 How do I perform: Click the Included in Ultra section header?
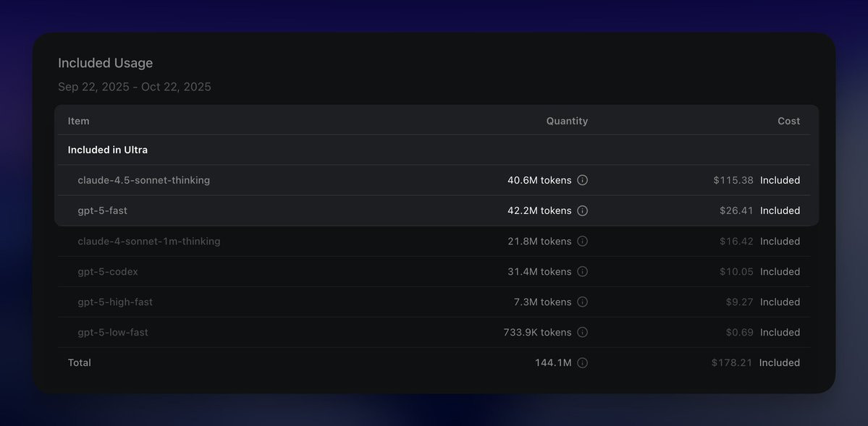[x=107, y=150]
